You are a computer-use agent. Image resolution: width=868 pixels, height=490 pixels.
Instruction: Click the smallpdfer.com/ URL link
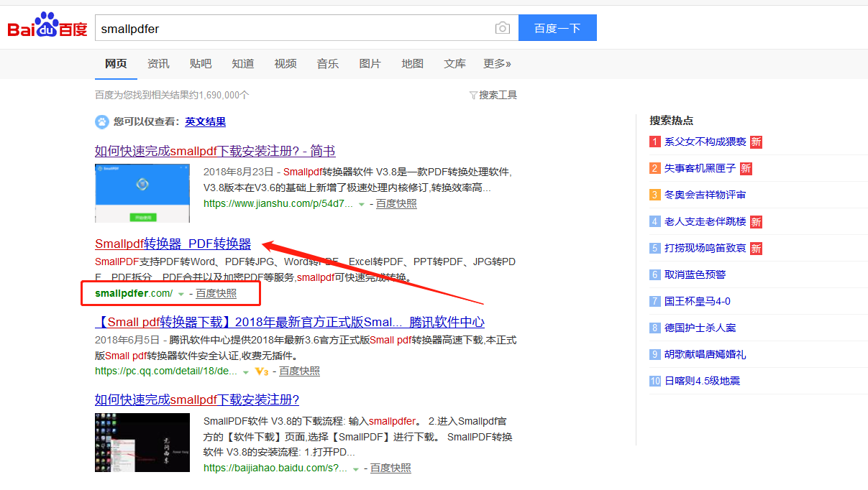pyautogui.click(x=134, y=294)
